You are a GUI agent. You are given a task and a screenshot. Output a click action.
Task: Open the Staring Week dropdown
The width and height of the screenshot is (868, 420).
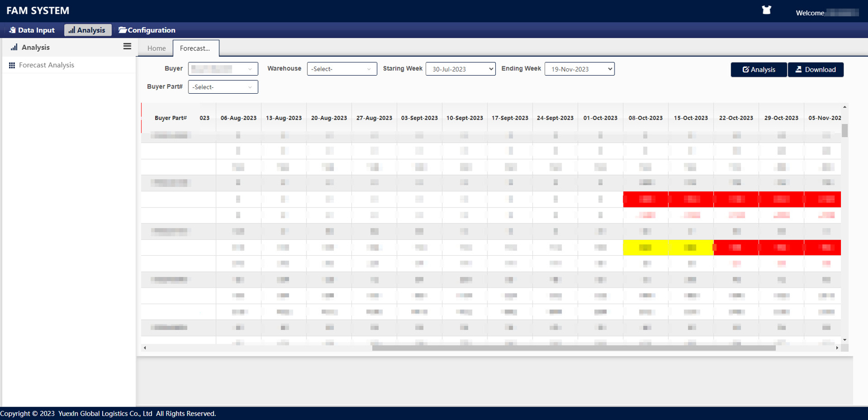pyautogui.click(x=460, y=69)
